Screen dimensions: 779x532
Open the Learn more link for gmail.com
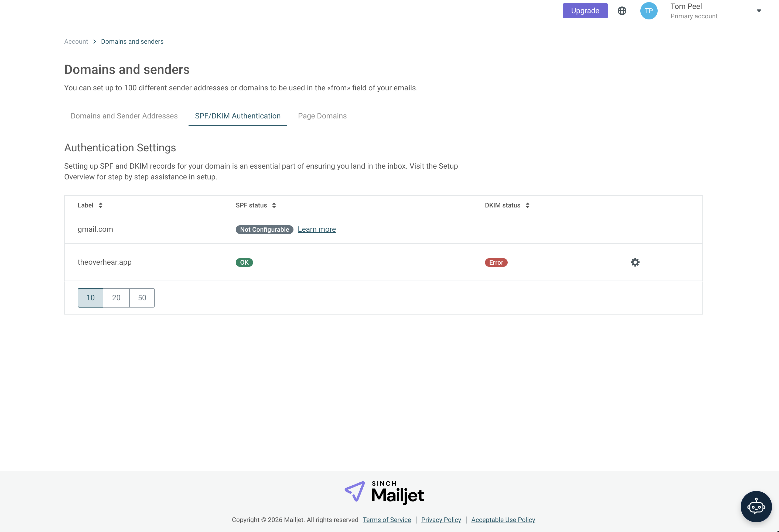click(316, 229)
